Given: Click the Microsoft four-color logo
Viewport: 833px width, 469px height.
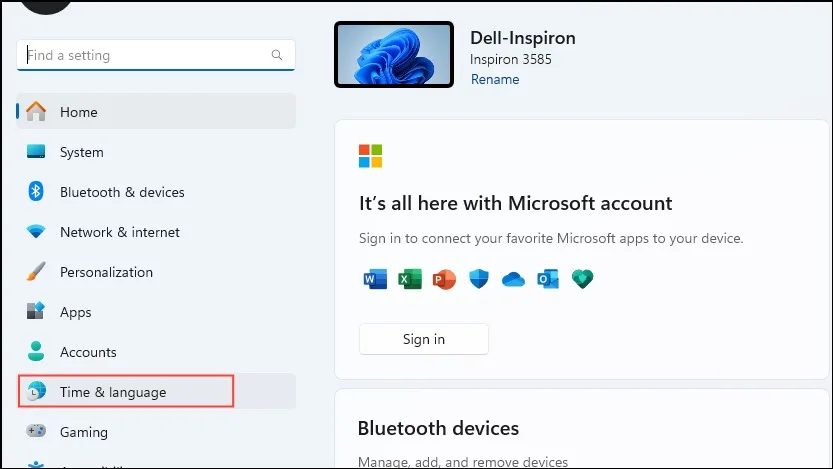Looking at the screenshot, I should pyautogui.click(x=370, y=156).
